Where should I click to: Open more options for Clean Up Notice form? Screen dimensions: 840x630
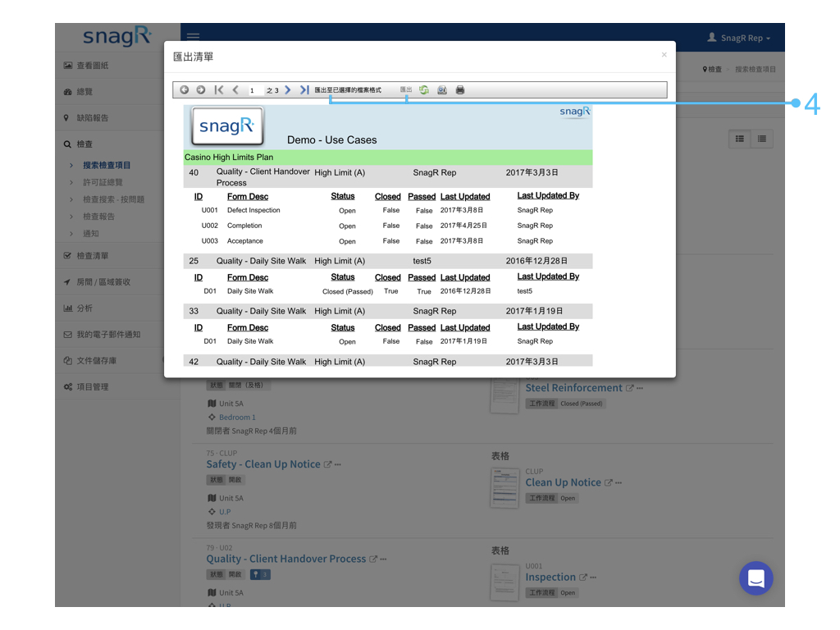tap(619, 483)
